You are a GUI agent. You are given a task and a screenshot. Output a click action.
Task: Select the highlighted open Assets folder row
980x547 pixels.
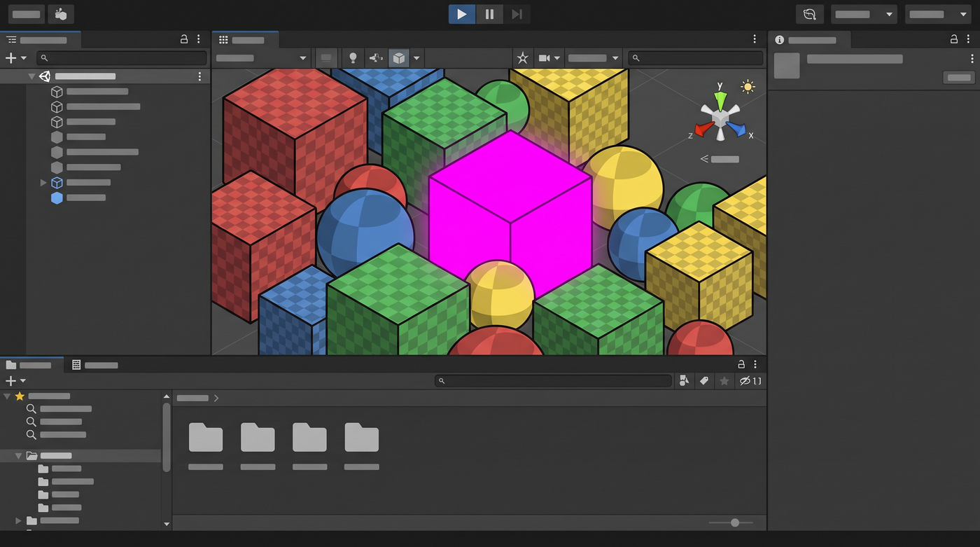[x=80, y=456]
